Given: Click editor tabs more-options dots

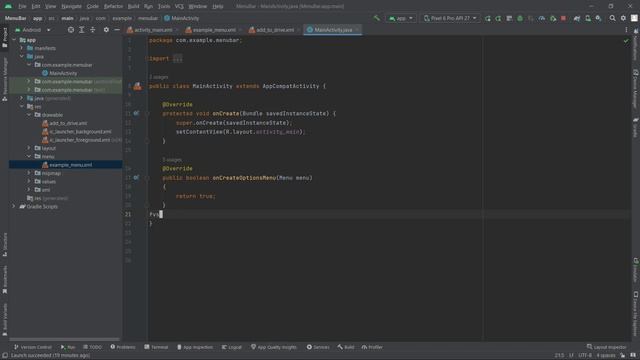Looking at the screenshot, I should pos(626,30).
